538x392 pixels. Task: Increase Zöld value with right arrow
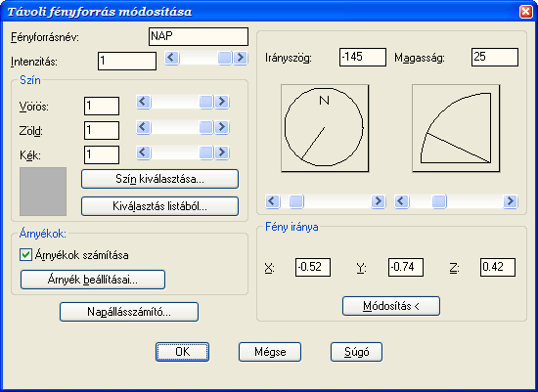[x=222, y=127]
